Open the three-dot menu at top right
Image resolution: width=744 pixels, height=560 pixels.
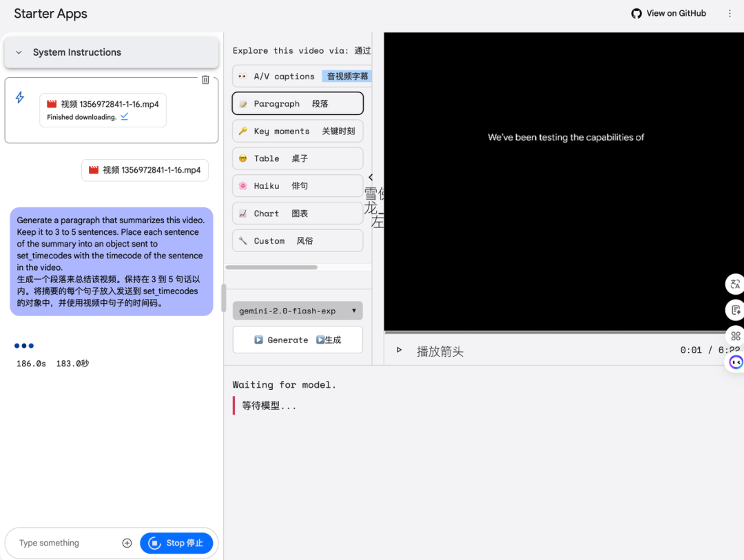tap(730, 13)
